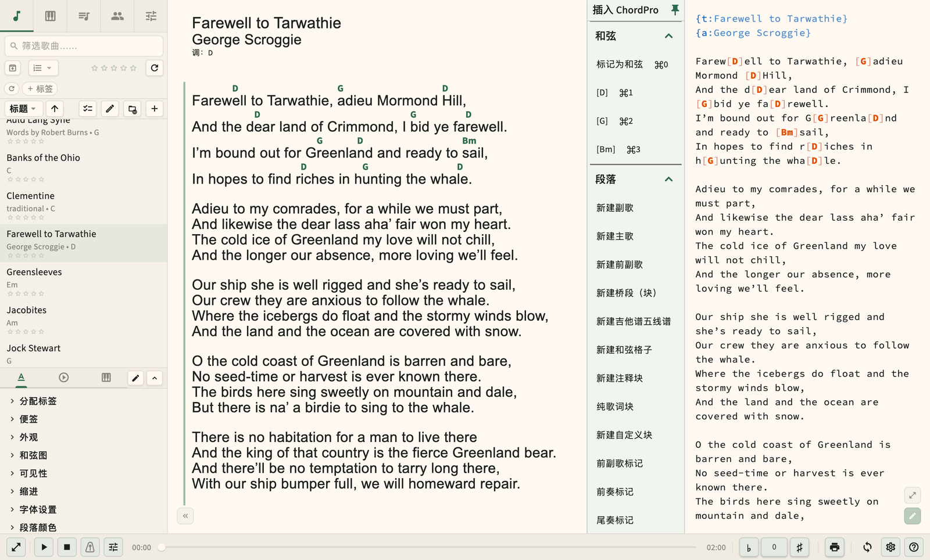The height and width of the screenshot is (560, 930).
Task: Open the setlist queue tab
Action: (84, 16)
